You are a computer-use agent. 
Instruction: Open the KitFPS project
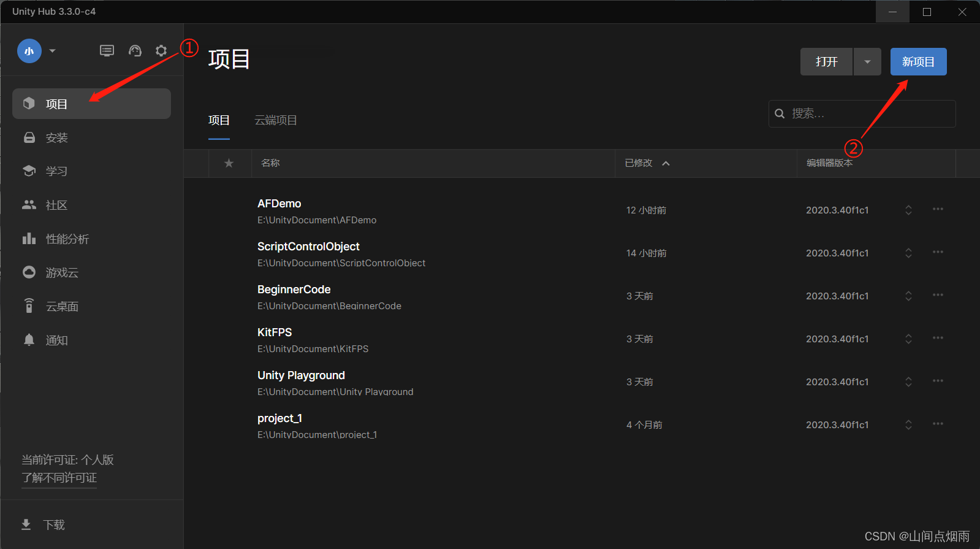click(275, 332)
